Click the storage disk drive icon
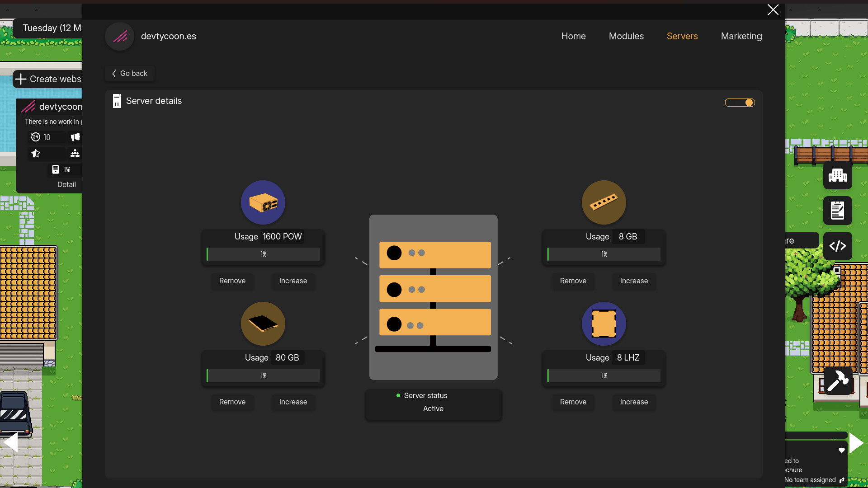868x488 pixels. pos(263,324)
